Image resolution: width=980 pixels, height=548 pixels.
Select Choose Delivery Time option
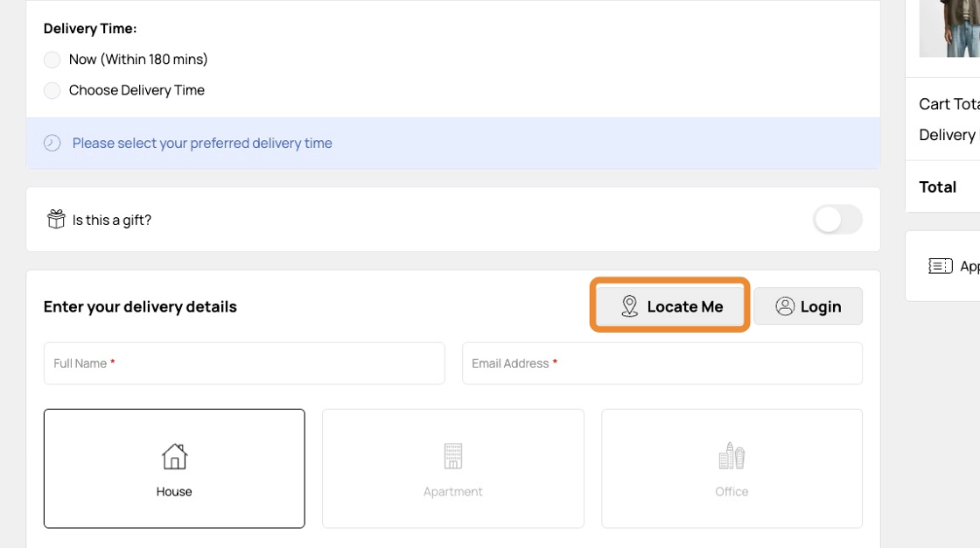click(x=52, y=90)
